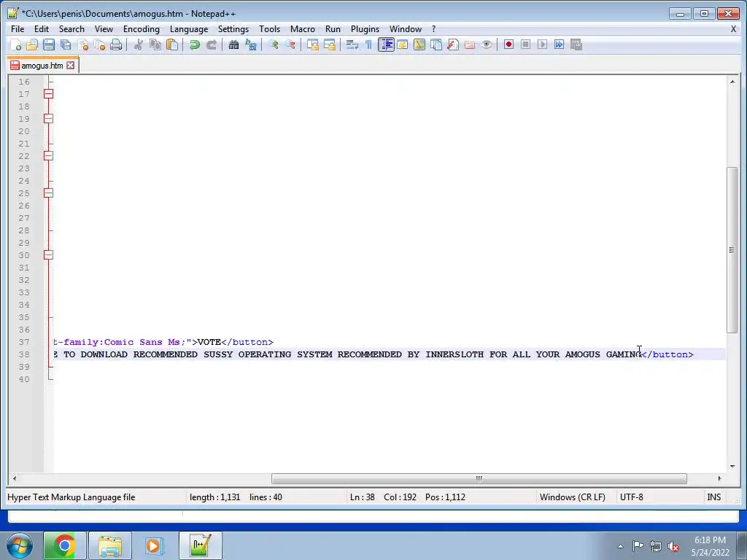
Task: Open the Macro menu
Action: click(x=303, y=29)
